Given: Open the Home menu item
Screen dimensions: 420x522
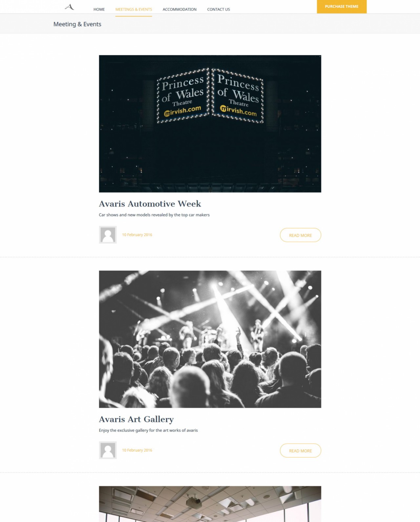Looking at the screenshot, I should click(x=99, y=9).
